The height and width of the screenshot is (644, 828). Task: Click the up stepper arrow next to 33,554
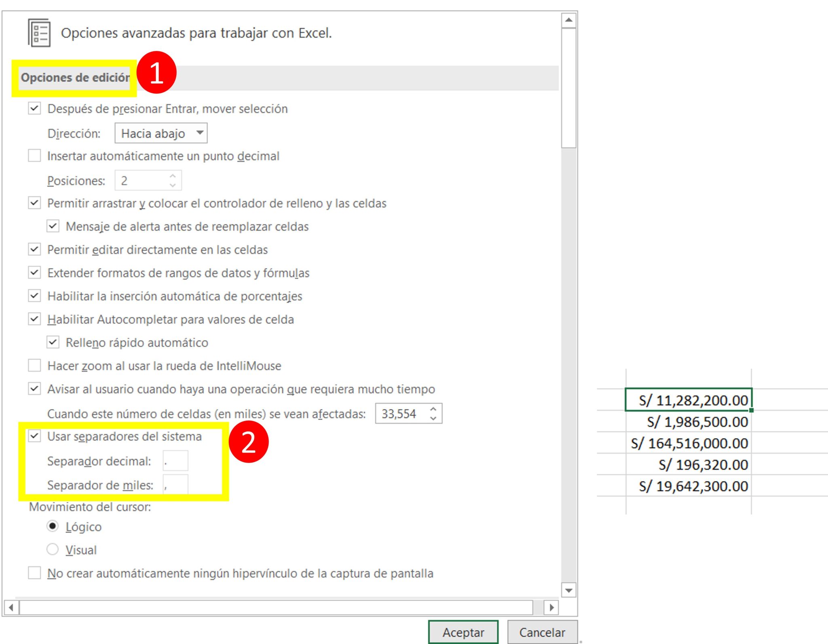[x=433, y=409]
